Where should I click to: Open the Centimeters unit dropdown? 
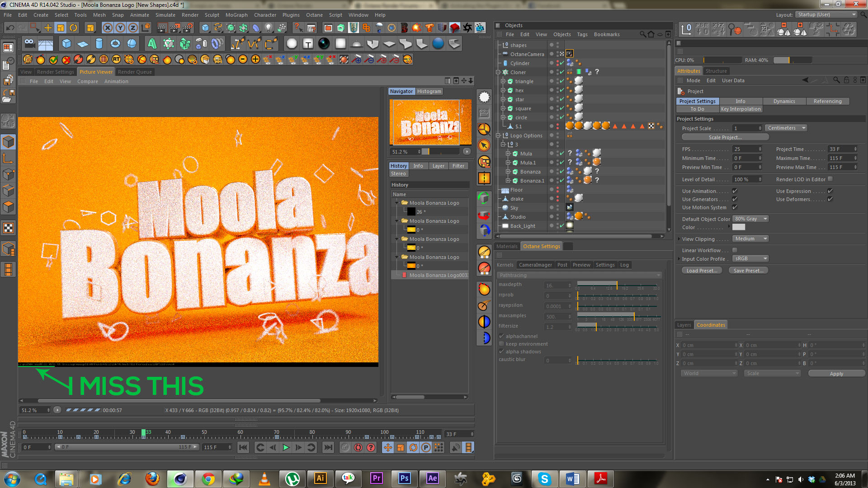point(786,128)
